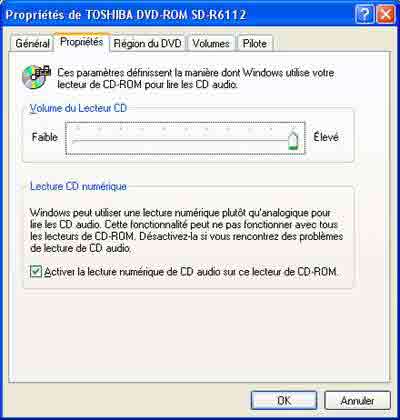400x420 pixels.
Task: Click the paragraph describing digital CD playback
Action: coord(187,230)
